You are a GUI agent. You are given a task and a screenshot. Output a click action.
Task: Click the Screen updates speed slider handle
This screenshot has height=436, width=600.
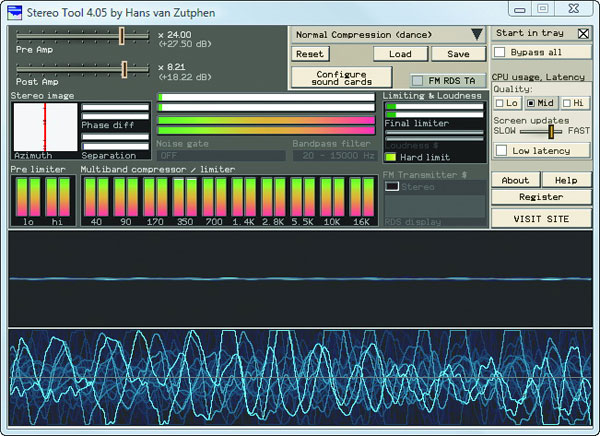pos(551,132)
